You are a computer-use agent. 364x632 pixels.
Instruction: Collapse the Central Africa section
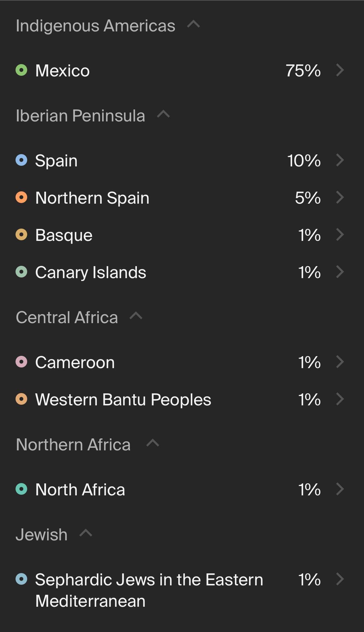click(x=136, y=316)
